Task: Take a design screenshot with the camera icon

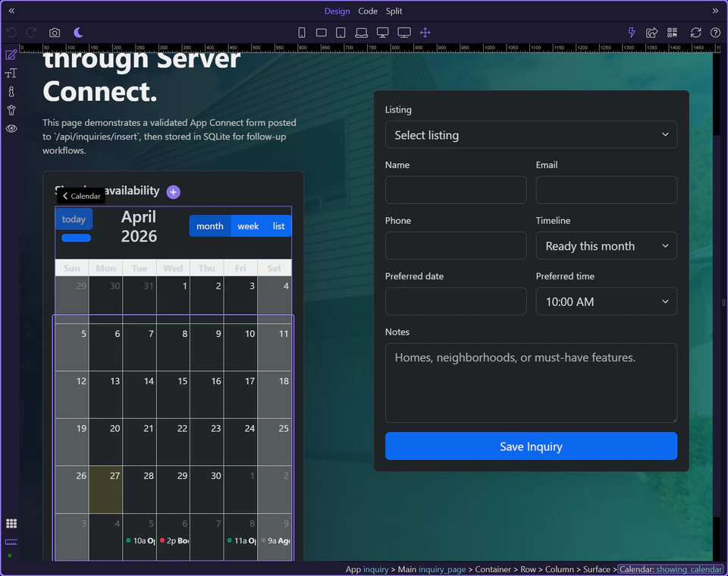Action: pyautogui.click(x=55, y=33)
